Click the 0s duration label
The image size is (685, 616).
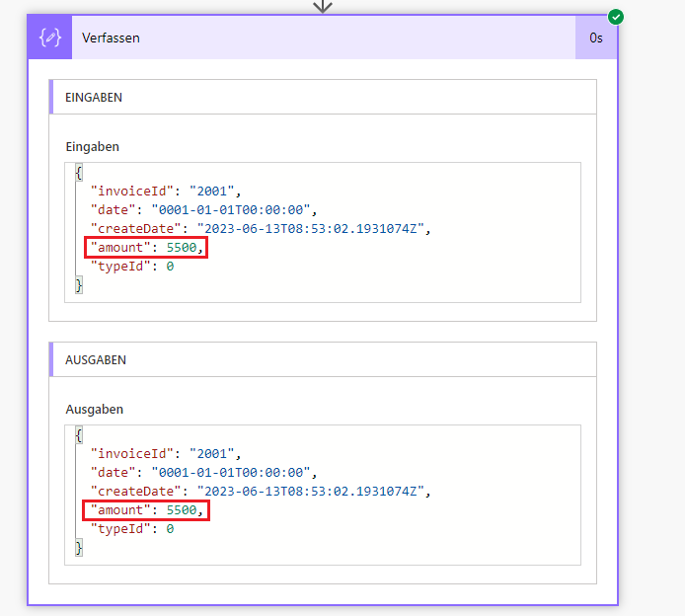596,38
